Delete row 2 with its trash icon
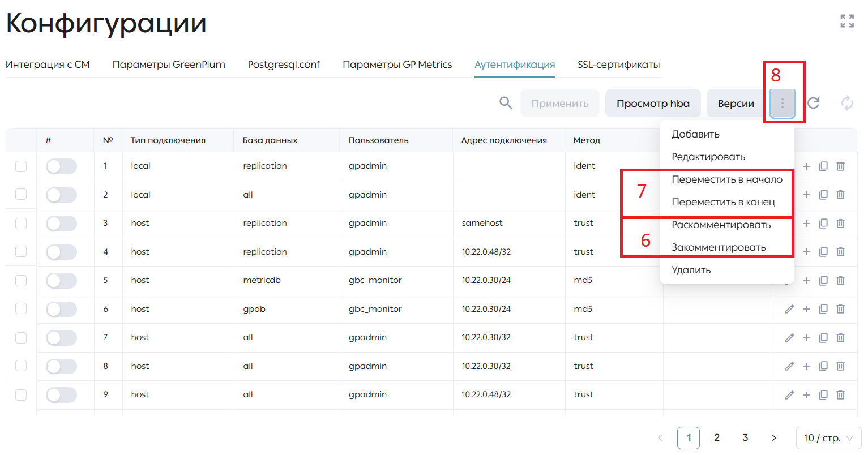 840,195
